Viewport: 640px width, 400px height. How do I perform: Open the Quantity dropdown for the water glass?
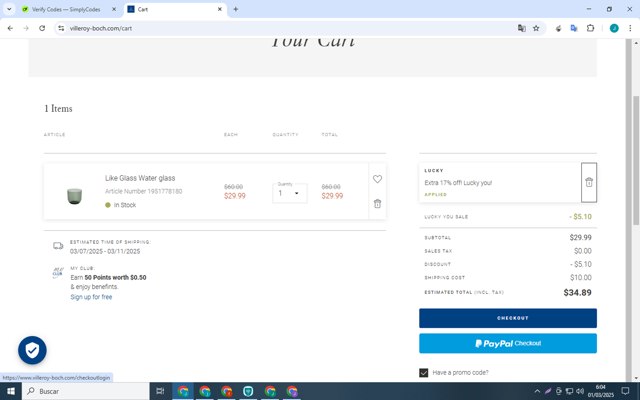(290, 193)
